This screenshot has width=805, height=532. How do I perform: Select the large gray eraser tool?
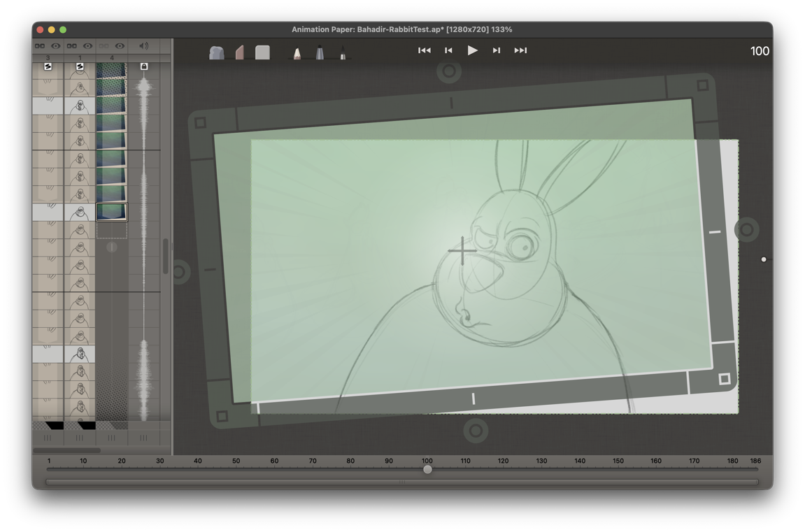[217, 52]
